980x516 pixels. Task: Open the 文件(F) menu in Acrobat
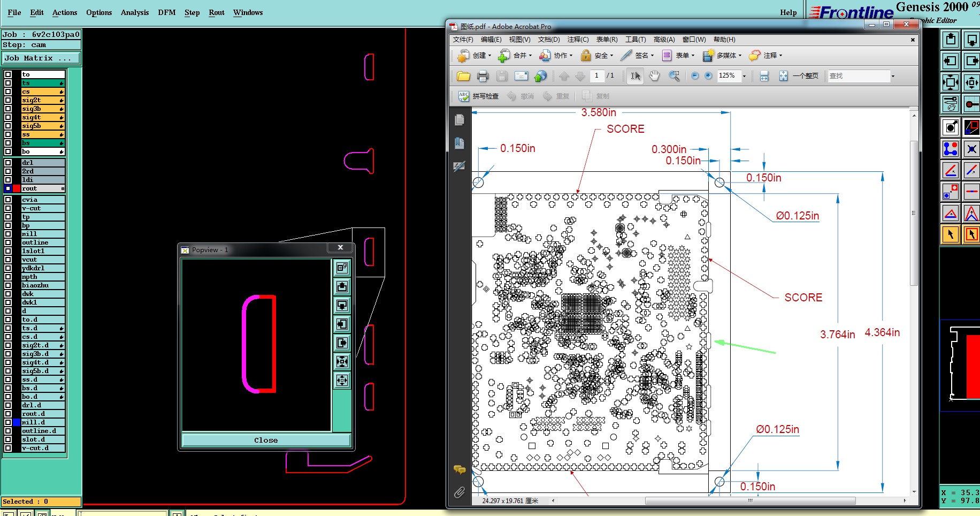point(463,40)
